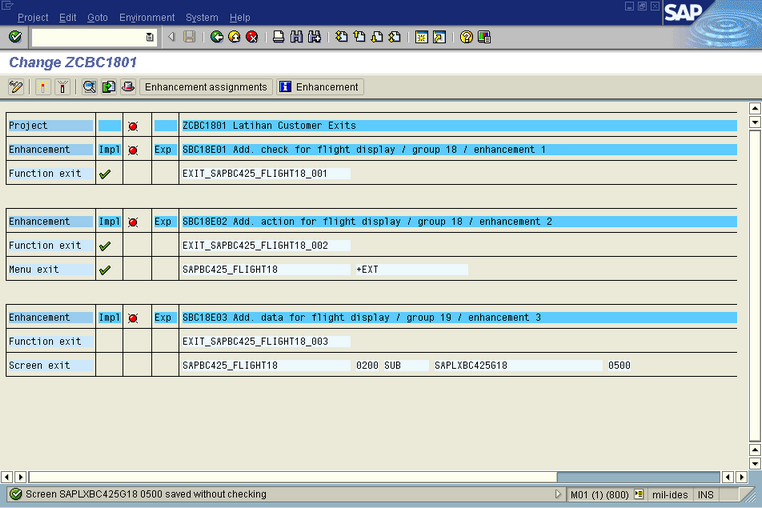Go to Previous Page icon
The width and height of the screenshot is (762, 508).
359,37
